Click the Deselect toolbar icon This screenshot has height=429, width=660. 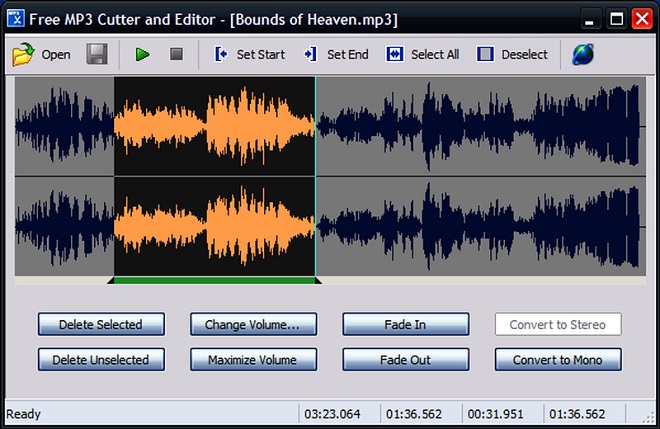(485, 54)
